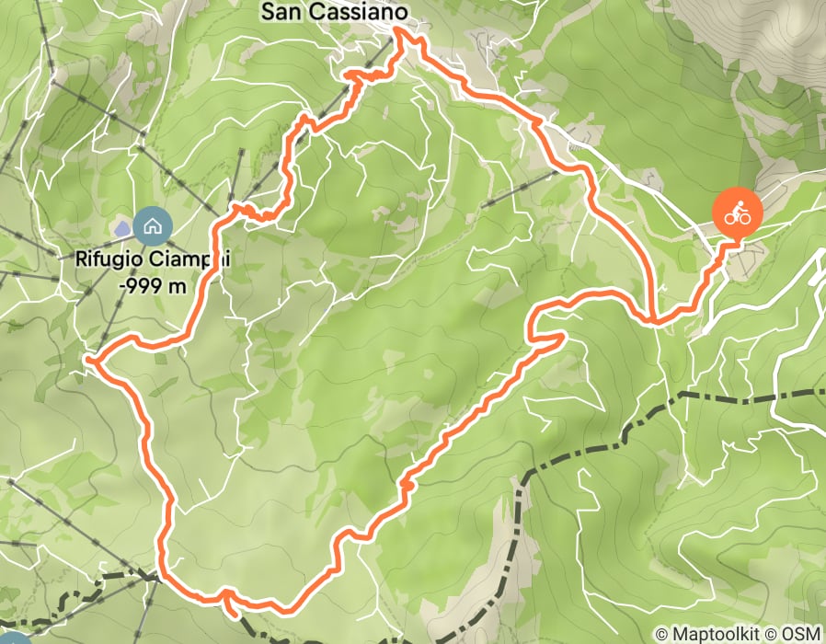Click the route's sharp westernmost corner
This screenshot has height=644, width=826.
click(x=91, y=360)
